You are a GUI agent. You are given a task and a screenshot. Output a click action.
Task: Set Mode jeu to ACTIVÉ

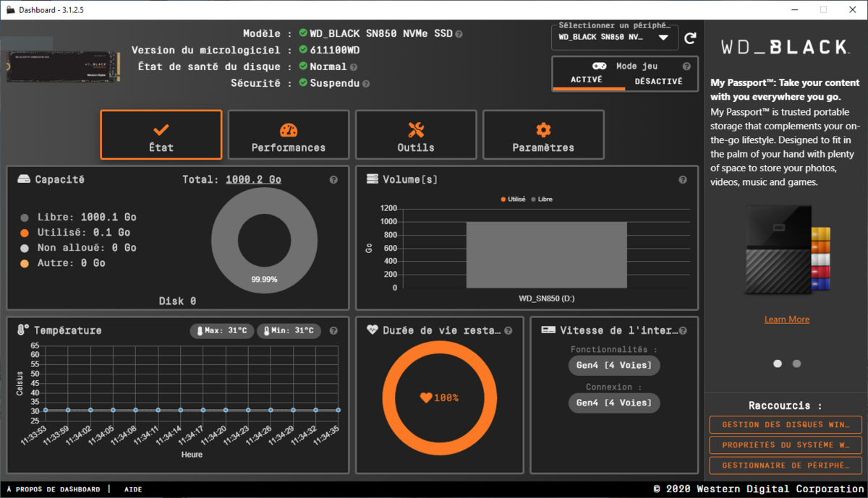coord(586,80)
